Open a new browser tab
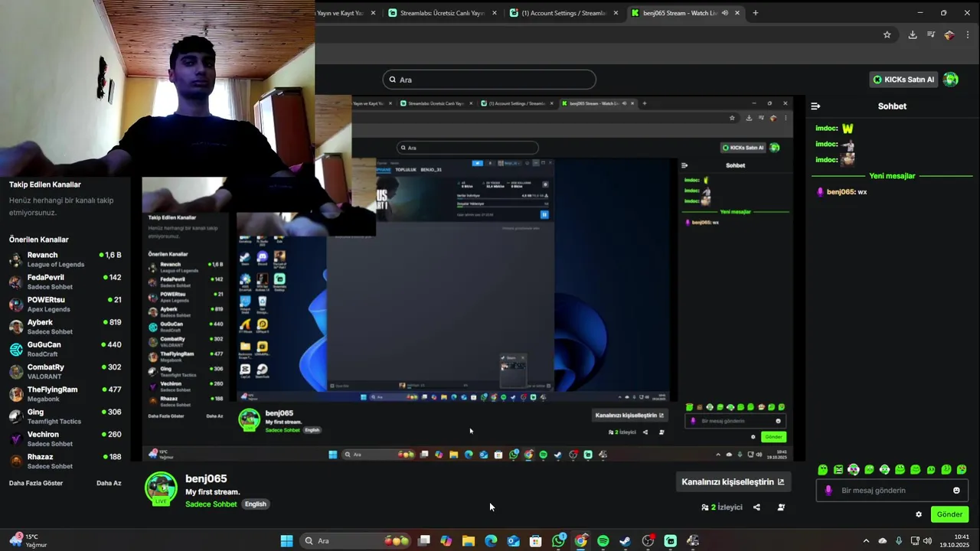Viewport: 980px width, 551px height. click(755, 13)
